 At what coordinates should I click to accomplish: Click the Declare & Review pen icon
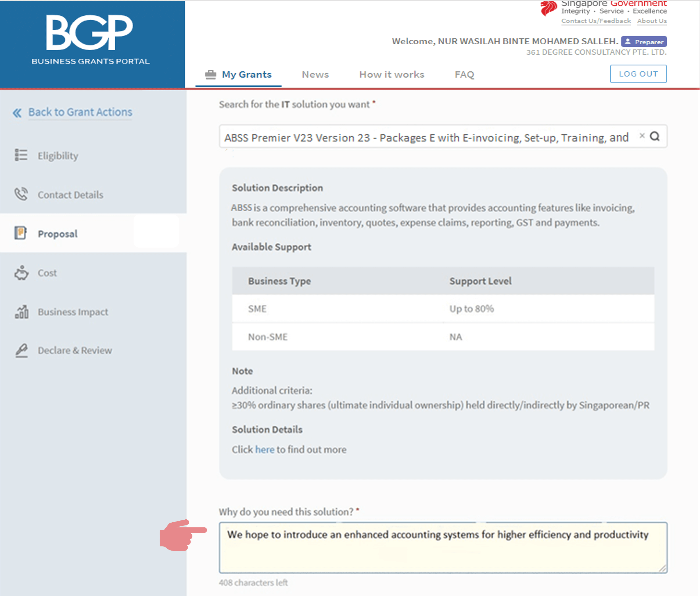21,350
